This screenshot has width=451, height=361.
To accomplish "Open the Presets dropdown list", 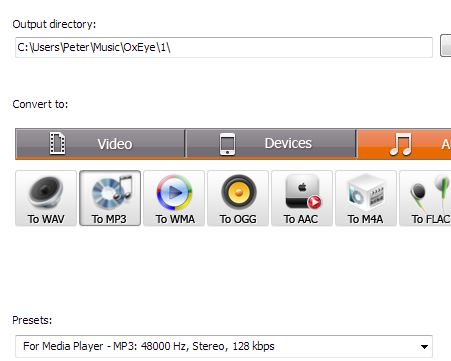I will click(224, 346).
